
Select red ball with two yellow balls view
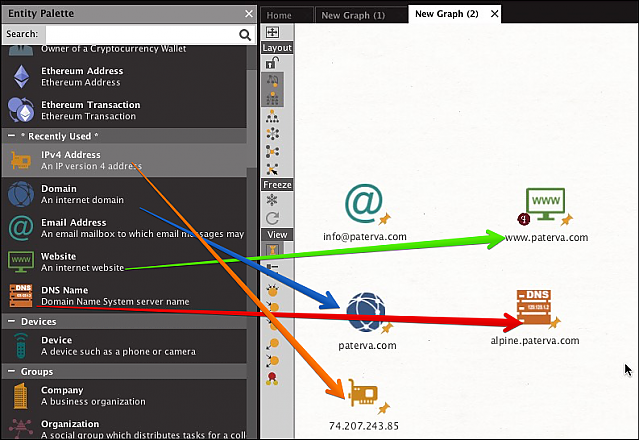(x=272, y=379)
